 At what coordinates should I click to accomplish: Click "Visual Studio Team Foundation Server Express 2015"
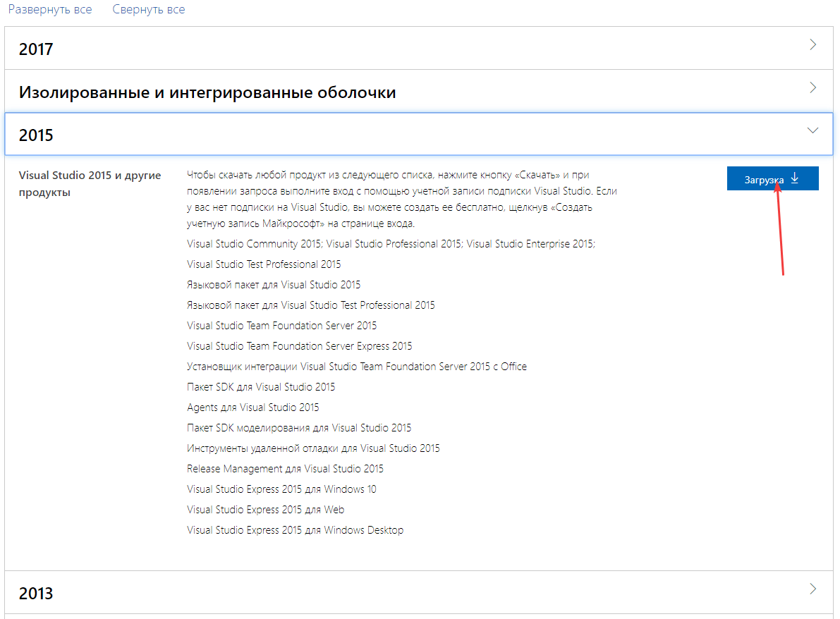[x=300, y=346]
